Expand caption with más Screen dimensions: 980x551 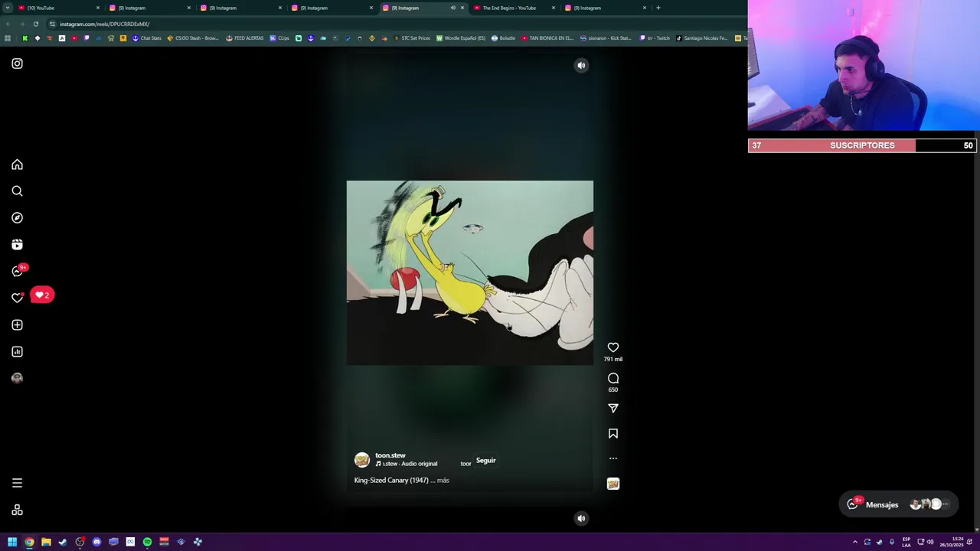click(x=443, y=481)
